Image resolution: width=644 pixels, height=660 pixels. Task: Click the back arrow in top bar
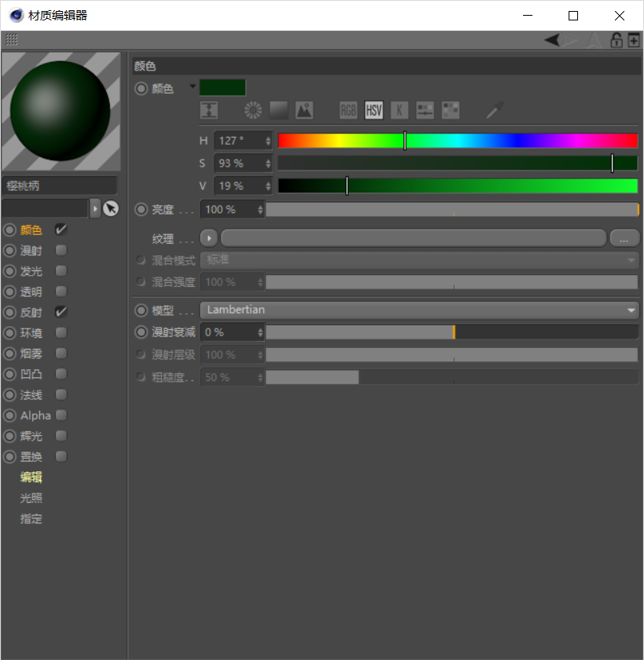click(553, 40)
